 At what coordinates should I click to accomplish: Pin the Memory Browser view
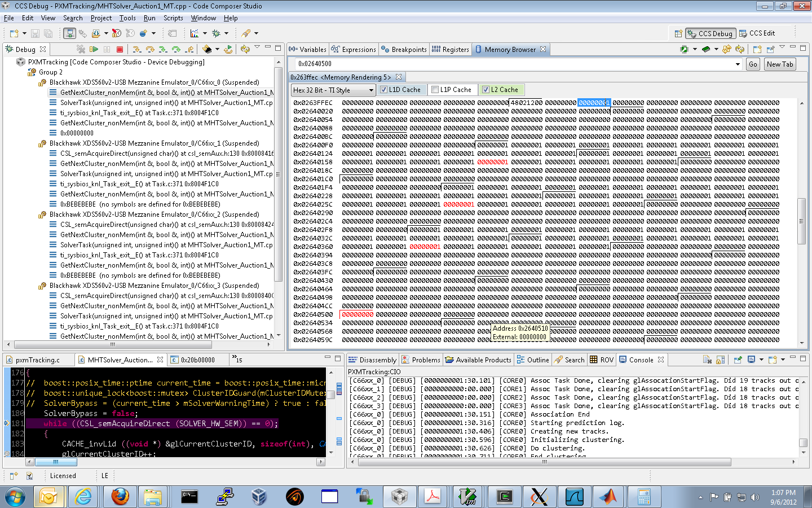(770, 50)
